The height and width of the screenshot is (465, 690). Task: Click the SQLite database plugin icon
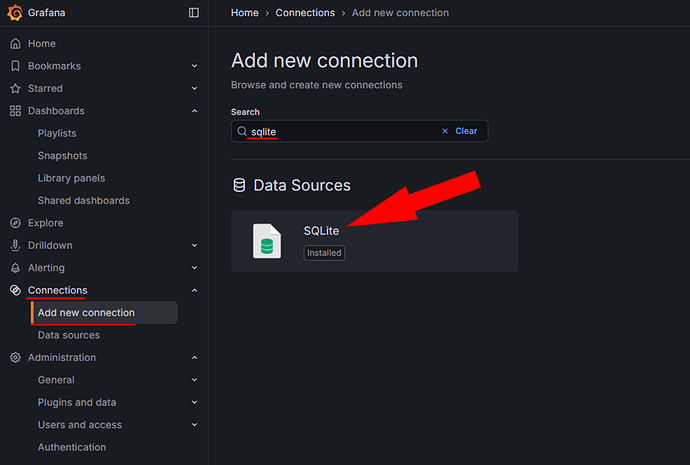coord(267,241)
